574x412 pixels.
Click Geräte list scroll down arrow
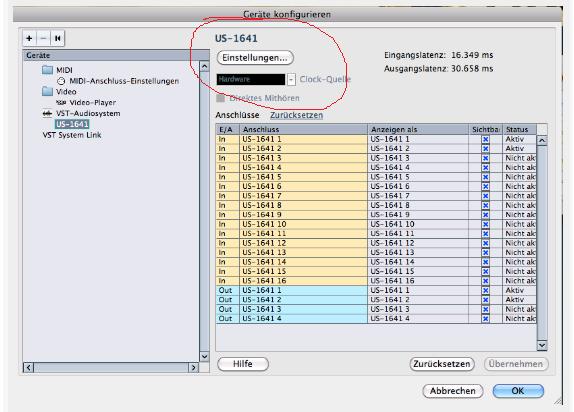(x=204, y=356)
